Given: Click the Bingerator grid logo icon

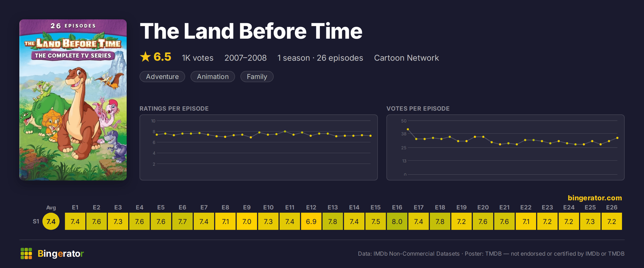Looking at the screenshot, I should click(26, 253).
